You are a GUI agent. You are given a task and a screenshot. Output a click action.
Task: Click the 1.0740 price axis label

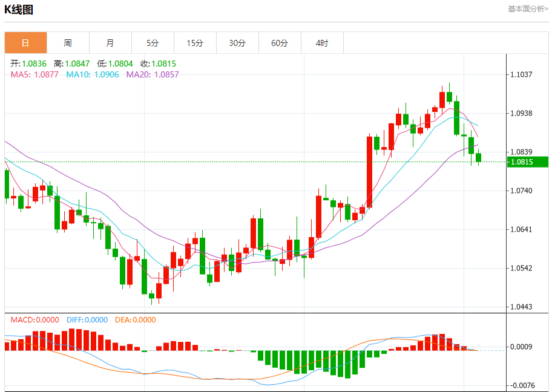tap(521, 191)
